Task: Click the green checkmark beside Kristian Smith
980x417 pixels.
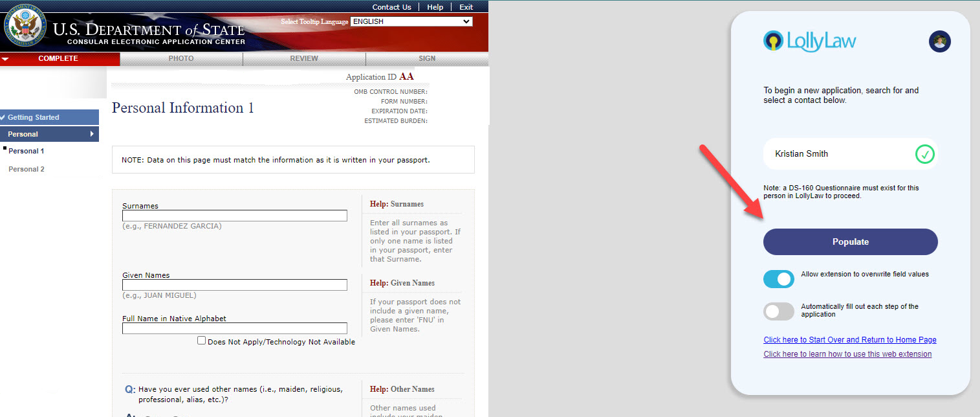Action: point(925,154)
